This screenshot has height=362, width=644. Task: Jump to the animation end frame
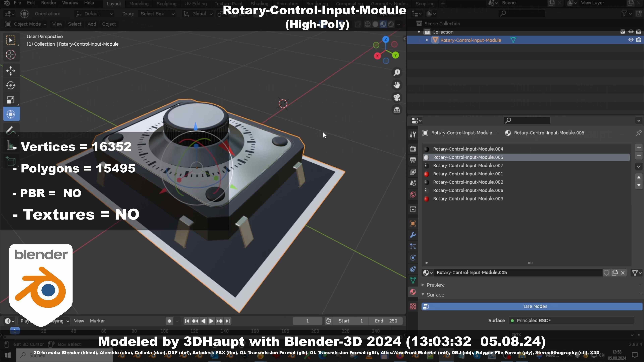228,321
